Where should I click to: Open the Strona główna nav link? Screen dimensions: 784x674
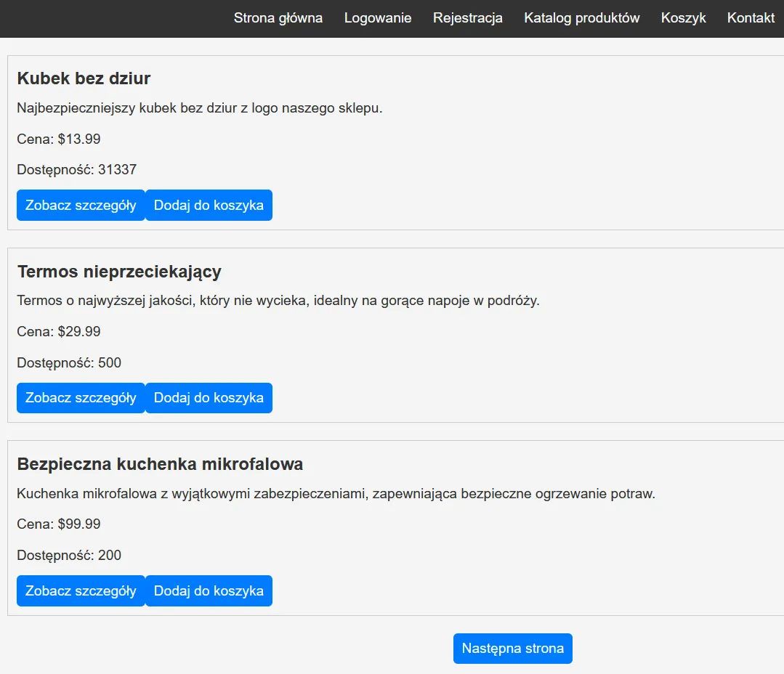click(278, 18)
